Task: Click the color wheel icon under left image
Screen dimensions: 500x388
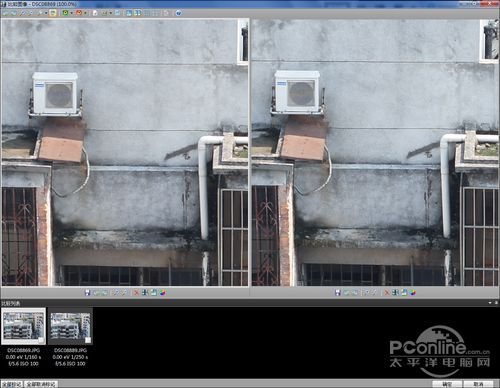Action: 162,293
